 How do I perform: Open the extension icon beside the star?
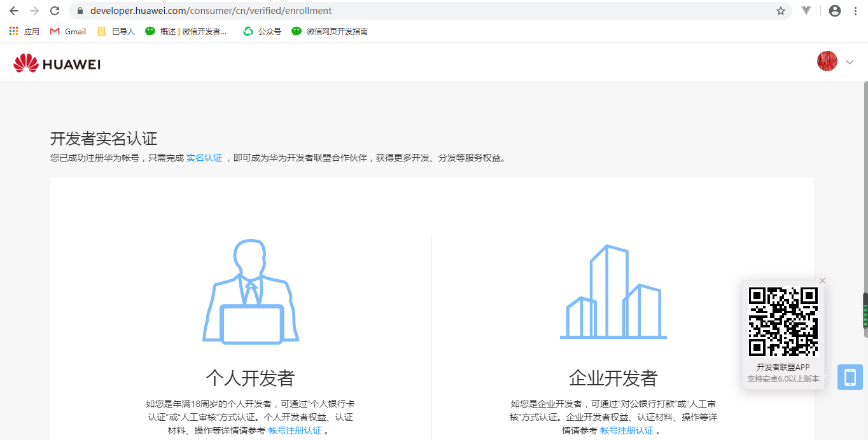tap(806, 11)
